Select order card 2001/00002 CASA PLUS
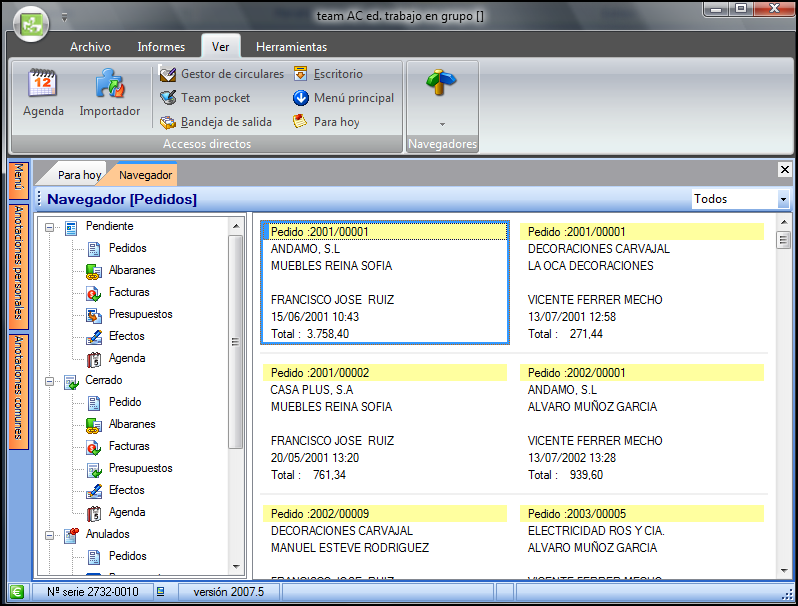The height and width of the screenshot is (606, 798). pos(385,423)
